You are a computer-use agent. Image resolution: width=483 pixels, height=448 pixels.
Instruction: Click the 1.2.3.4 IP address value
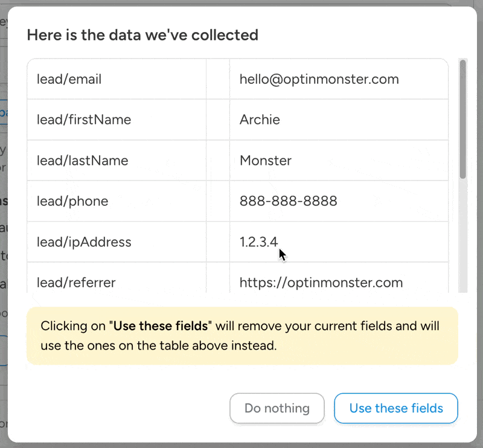[258, 242]
